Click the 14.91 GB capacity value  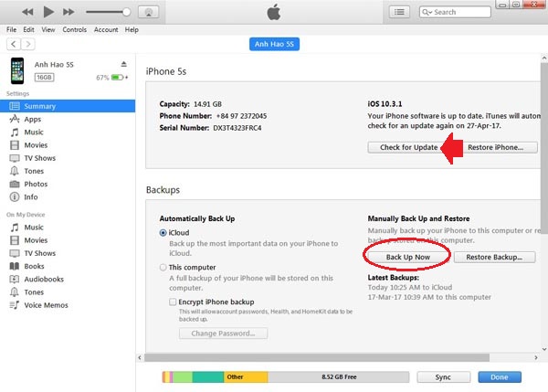tap(207, 104)
